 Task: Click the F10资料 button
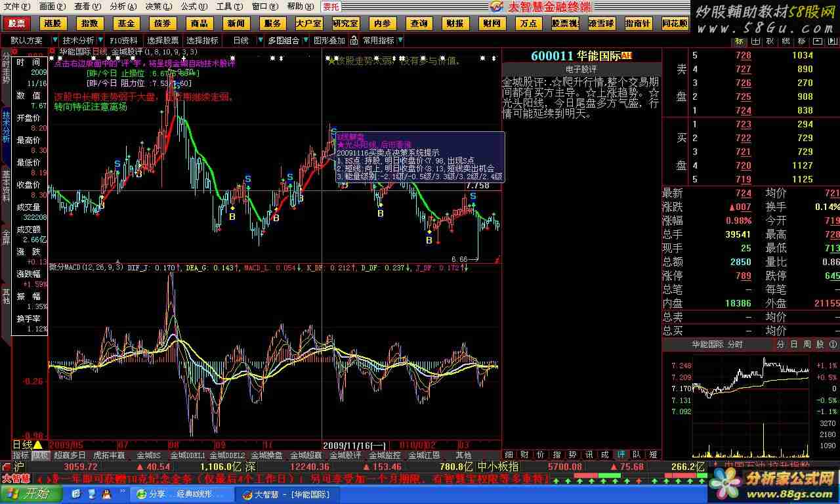tap(124, 41)
